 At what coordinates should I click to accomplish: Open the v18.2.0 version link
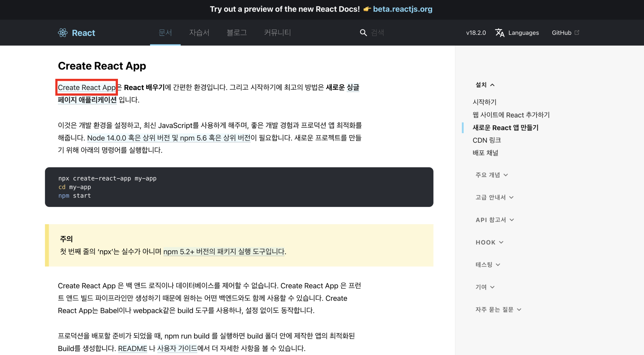[x=476, y=33]
